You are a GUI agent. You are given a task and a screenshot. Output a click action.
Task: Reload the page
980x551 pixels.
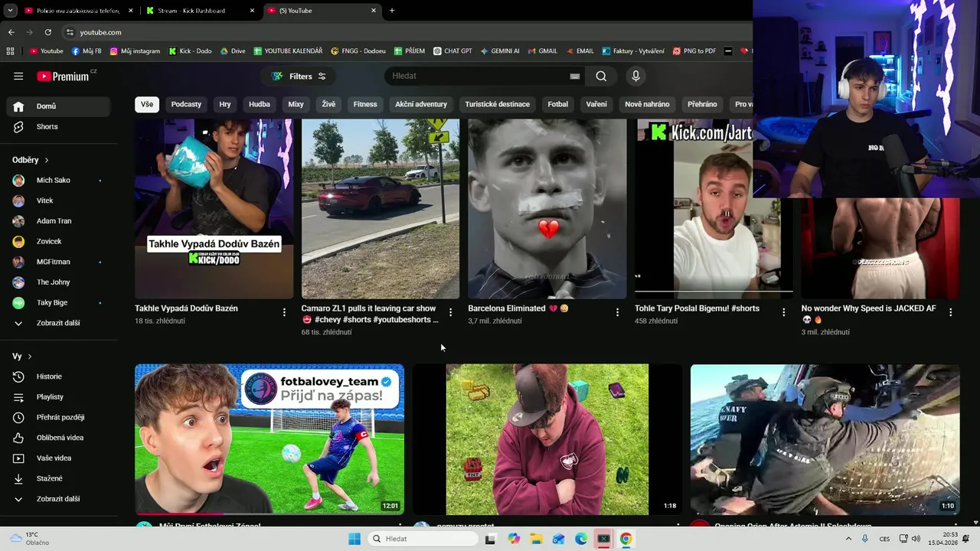click(48, 32)
